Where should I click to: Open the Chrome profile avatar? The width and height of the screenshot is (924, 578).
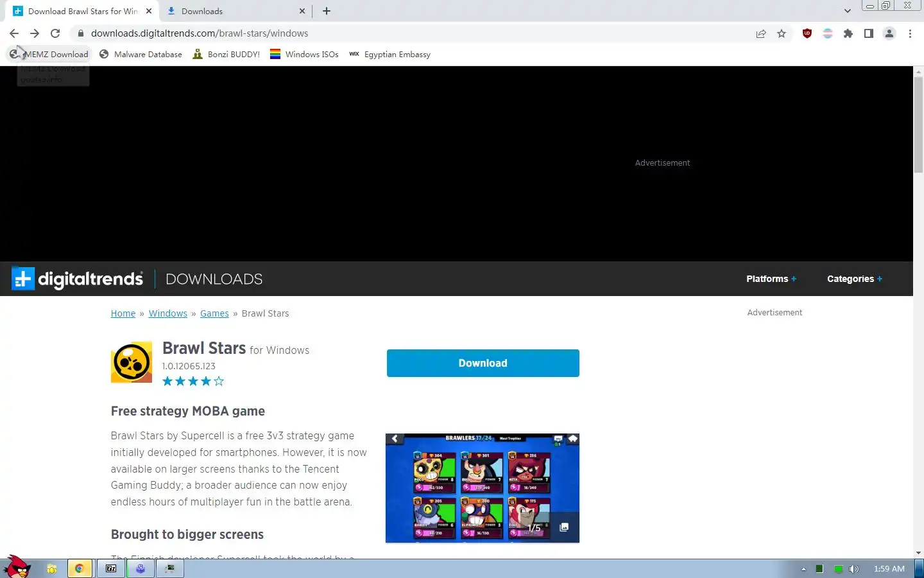pos(889,33)
